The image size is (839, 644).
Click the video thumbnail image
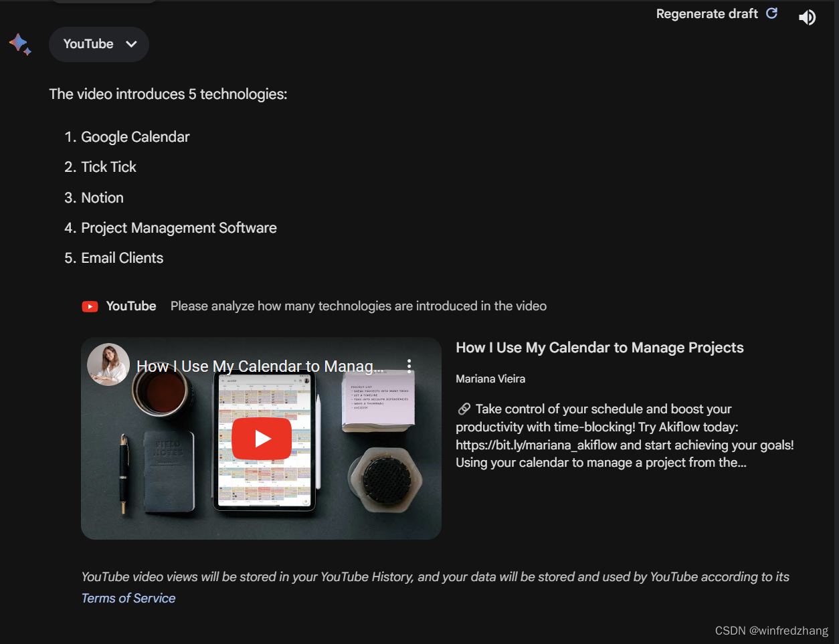[261, 438]
